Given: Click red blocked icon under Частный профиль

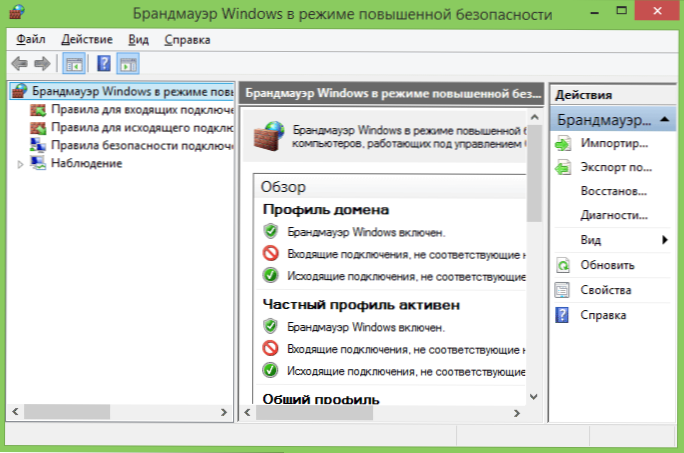Looking at the screenshot, I should pos(270,348).
